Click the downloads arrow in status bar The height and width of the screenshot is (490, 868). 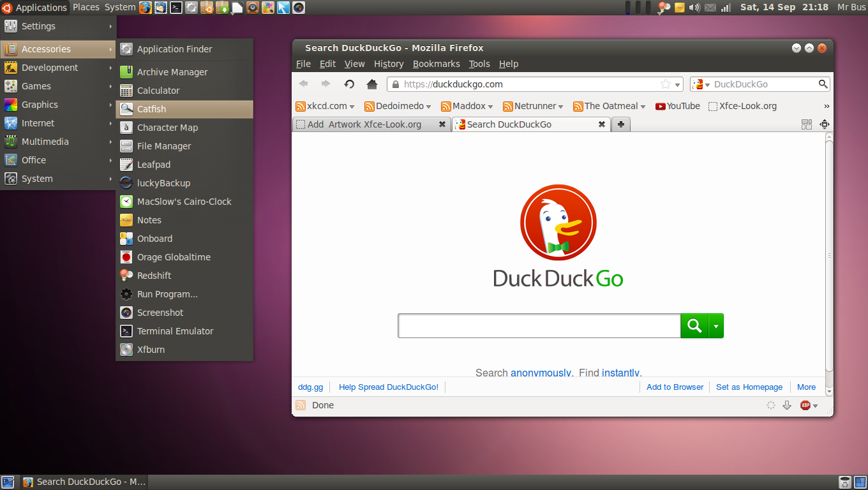[787, 405]
